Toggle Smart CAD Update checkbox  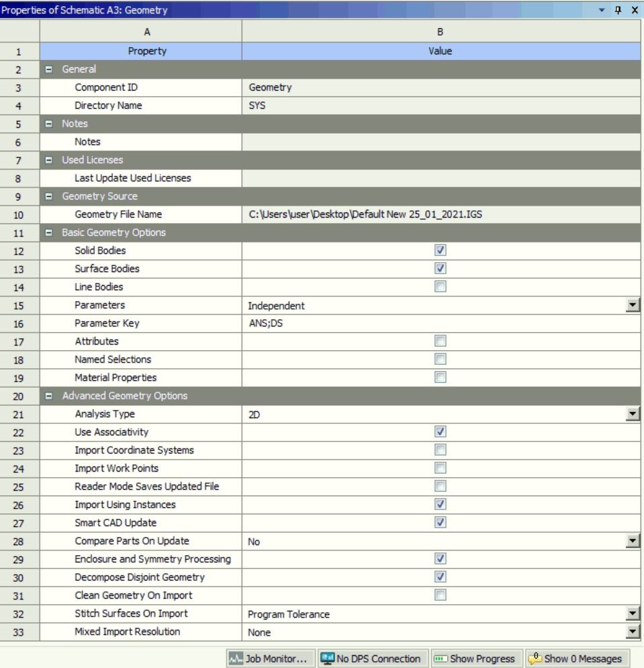pyautogui.click(x=440, y=522)
